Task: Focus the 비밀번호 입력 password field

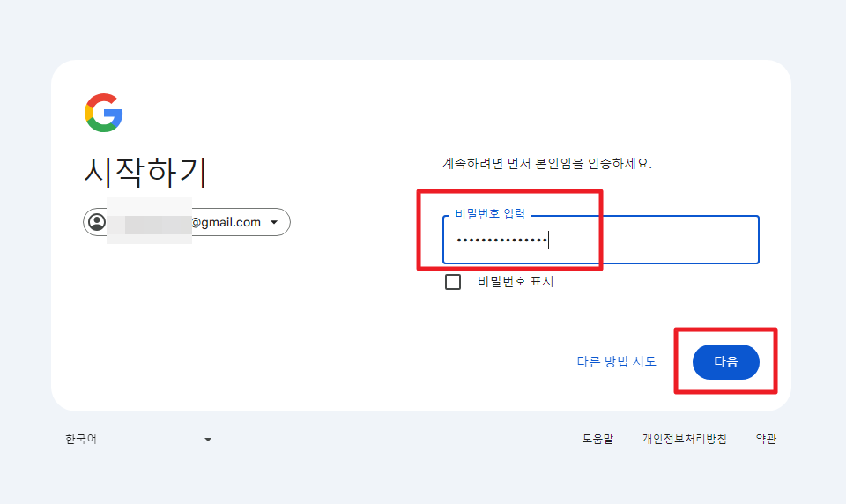Action: point(600,240)
